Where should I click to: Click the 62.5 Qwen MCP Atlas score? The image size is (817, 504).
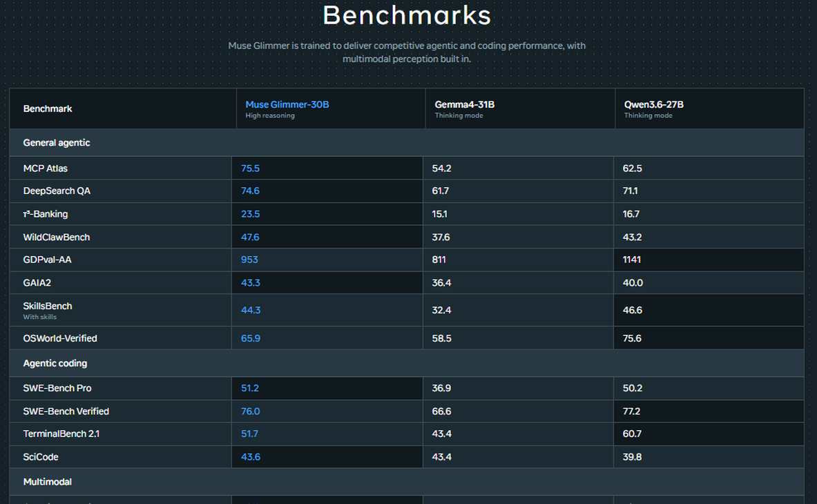coord(632,168)
